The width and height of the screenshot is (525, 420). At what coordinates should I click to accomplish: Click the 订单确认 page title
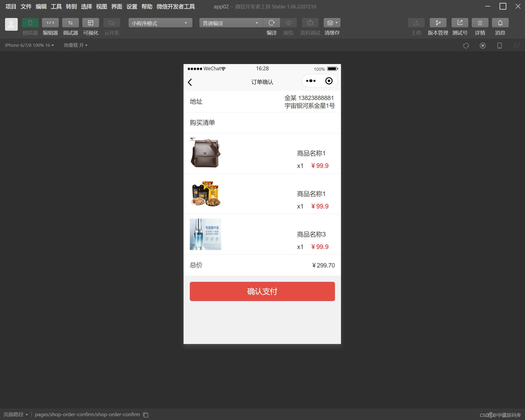tap(262, 82)
